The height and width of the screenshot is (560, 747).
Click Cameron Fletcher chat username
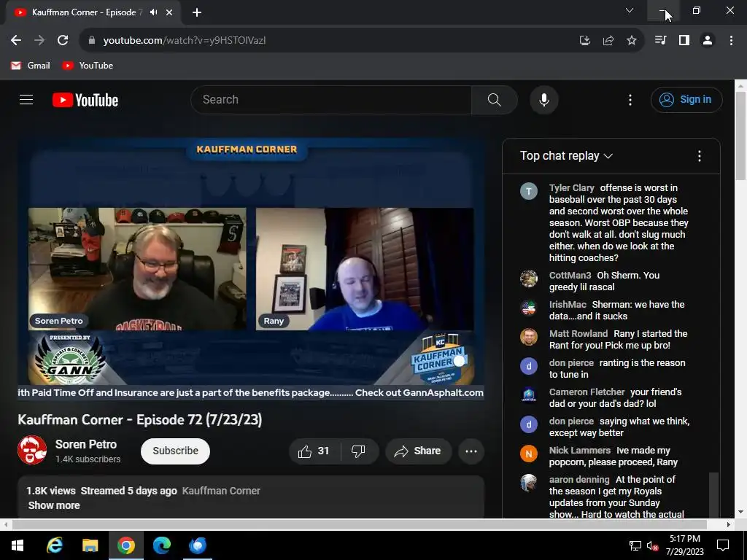coord(587,392)
